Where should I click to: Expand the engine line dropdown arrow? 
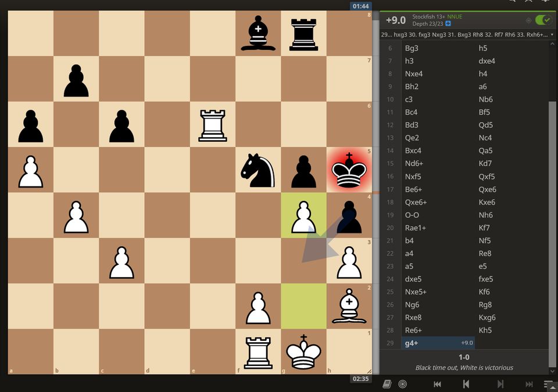coord(551,35)
